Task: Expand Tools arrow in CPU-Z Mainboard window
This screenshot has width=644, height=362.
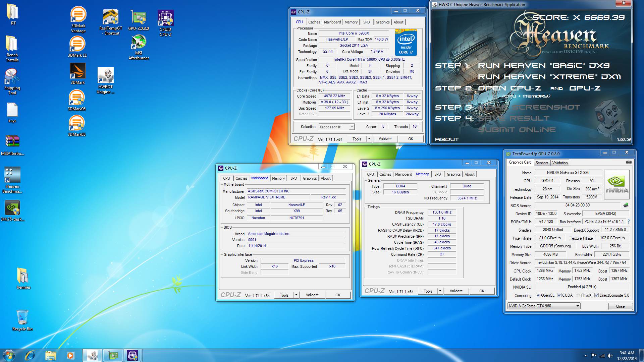Action: [296, 295]
